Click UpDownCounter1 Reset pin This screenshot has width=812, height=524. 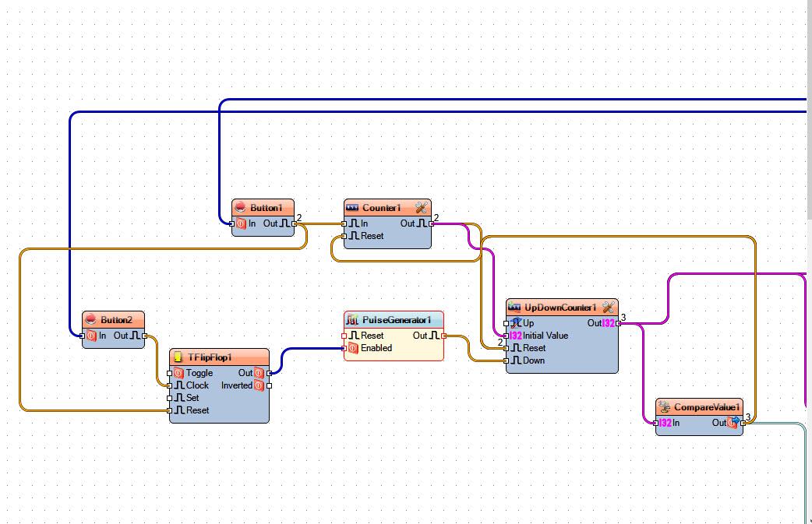507,348
